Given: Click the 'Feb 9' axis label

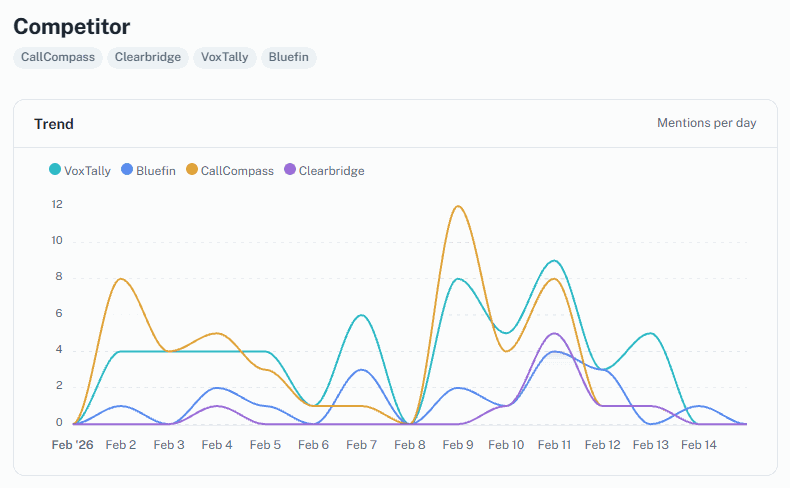Looking at the screenshot, I should (458, 445).
